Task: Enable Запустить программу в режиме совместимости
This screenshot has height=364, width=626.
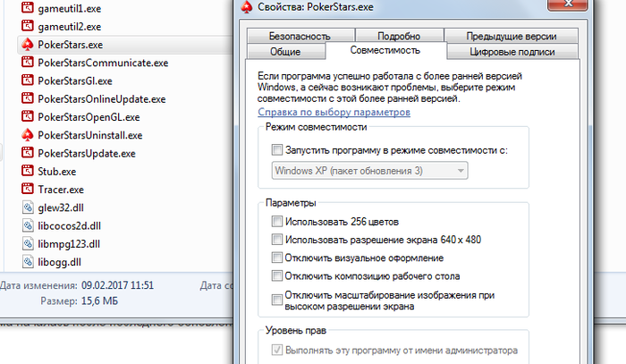Action: (276, 150)
